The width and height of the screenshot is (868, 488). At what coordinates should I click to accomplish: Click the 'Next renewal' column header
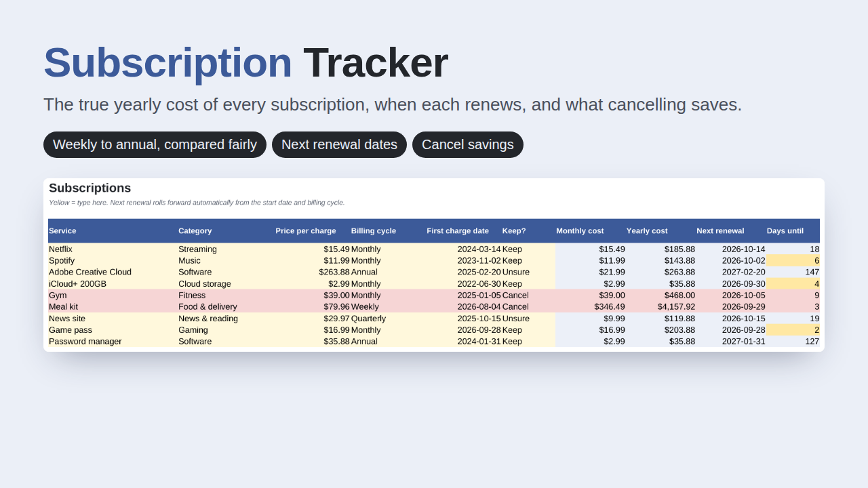point(731,231)
